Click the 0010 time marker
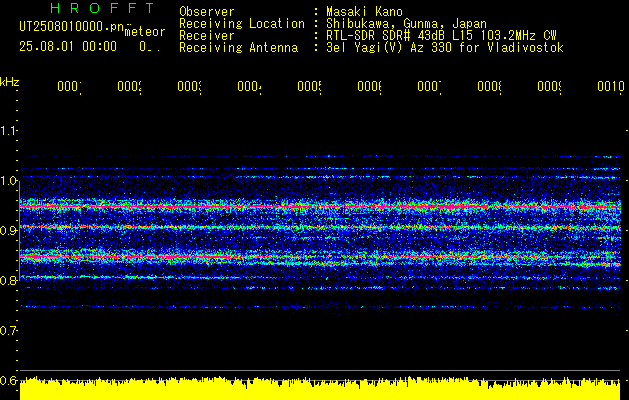Viewport: 629px width, 400px height. (x=611, y=86)
